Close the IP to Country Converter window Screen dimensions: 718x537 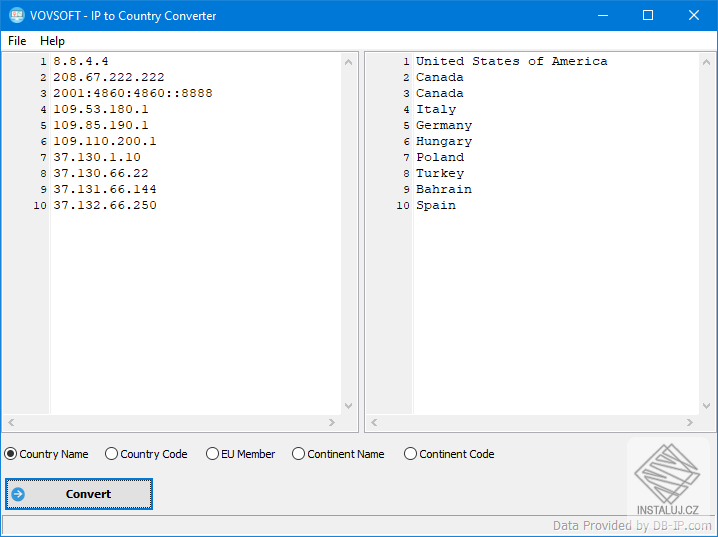point(694,16)
